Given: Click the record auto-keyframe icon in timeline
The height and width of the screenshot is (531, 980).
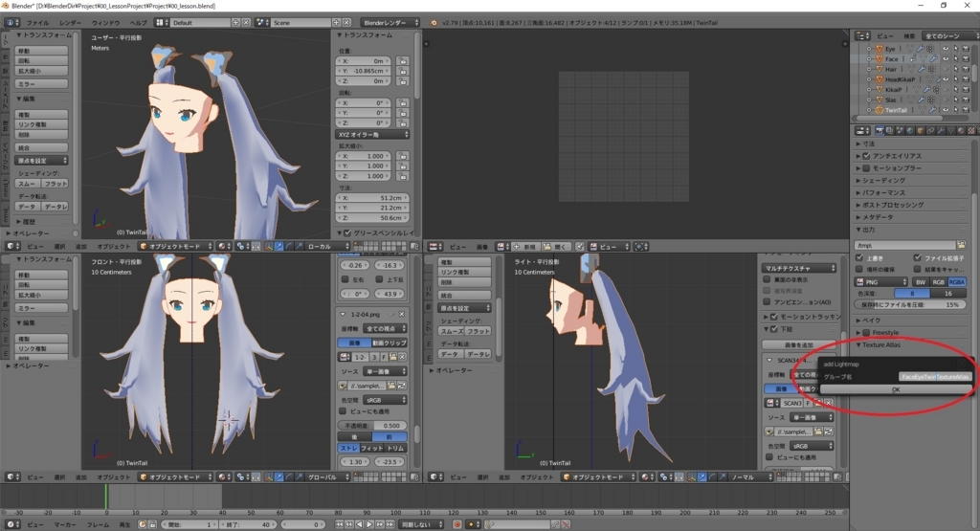Looking at the screenshot, I should click(457, 524).
